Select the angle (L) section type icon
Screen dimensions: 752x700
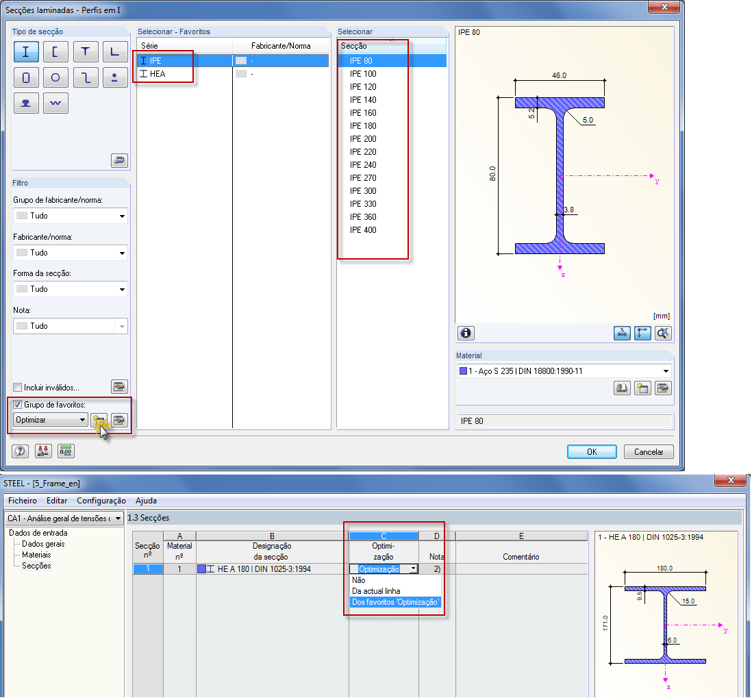pos(115,52)
